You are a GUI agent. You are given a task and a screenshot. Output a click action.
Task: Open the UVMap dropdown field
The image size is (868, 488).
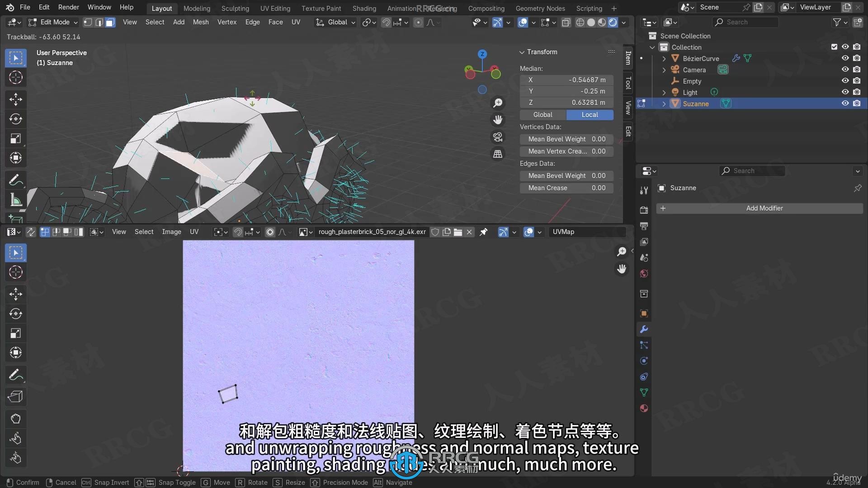587,232
